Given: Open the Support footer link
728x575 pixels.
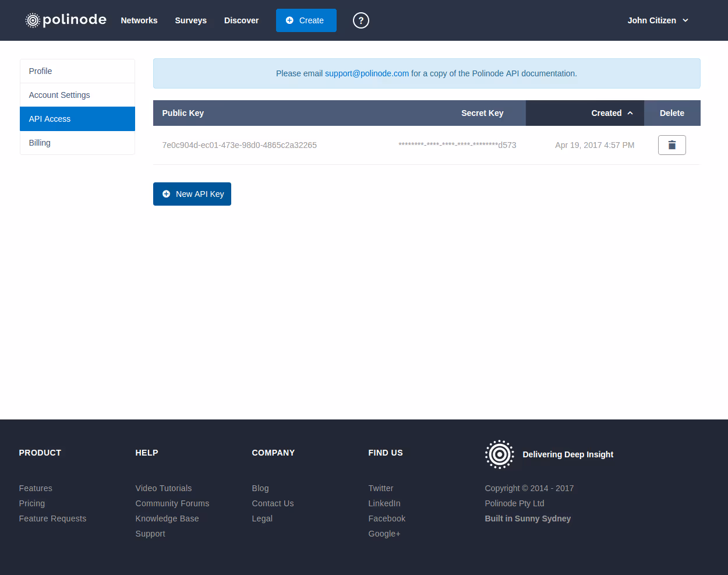Looking at the screenshot, I should pos(150,534).
